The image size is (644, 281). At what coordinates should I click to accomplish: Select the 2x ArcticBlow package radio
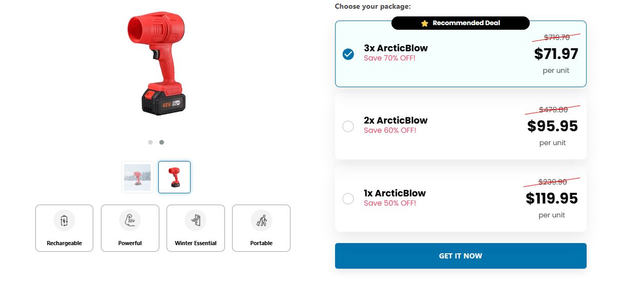pos(348,126)
